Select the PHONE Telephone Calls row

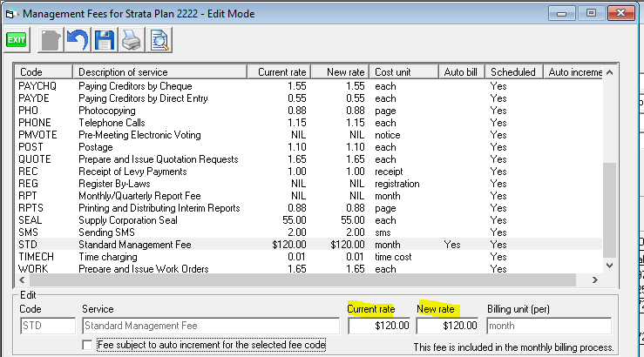coord(308,123)
